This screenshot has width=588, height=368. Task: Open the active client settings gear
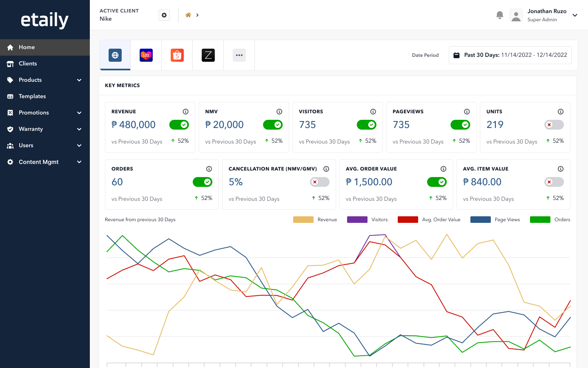(164, 15)
